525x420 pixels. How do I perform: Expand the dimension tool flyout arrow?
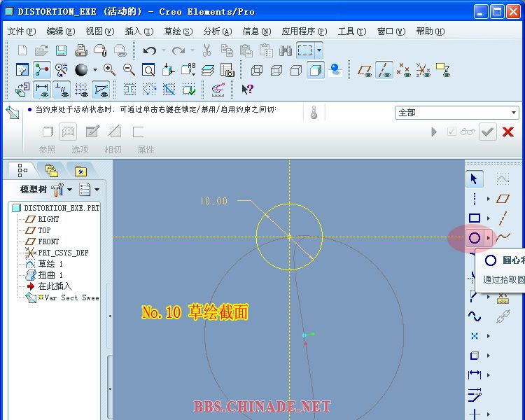489,375
